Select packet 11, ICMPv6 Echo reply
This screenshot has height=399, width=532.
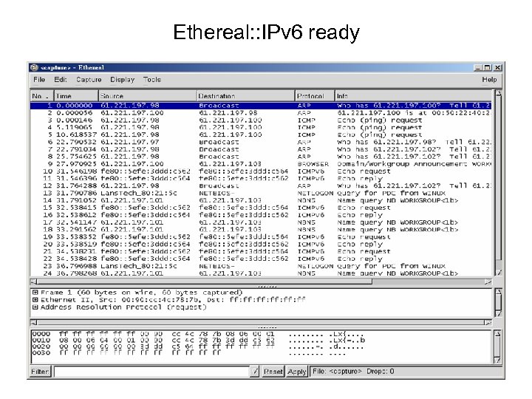(261, 179)
